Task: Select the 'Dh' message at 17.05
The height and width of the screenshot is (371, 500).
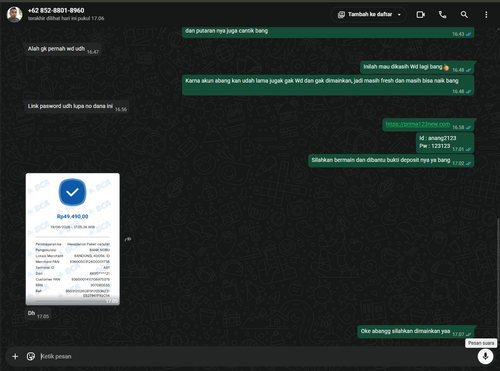Action: click(38, 314)
